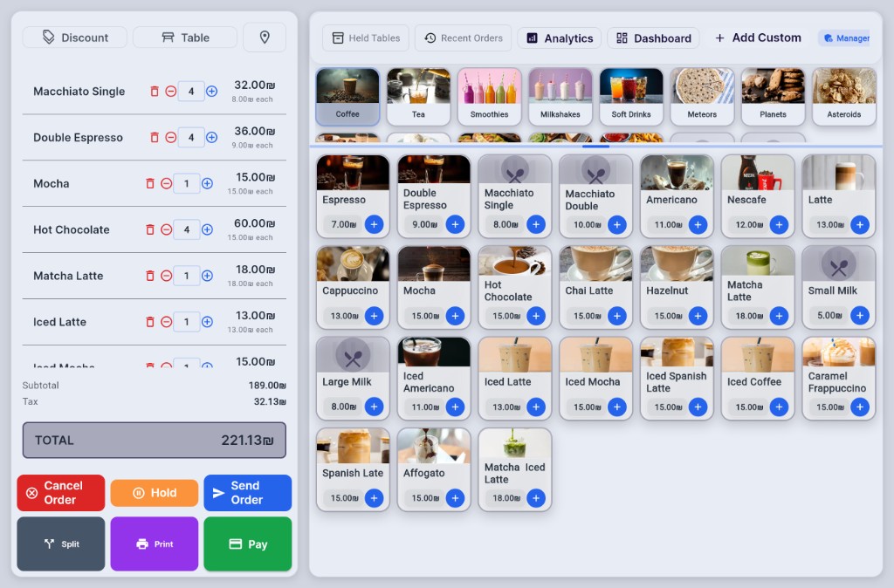894x588 pixels.
Task: Add Cappuccino using plus icon
Action: pos(374,316)
